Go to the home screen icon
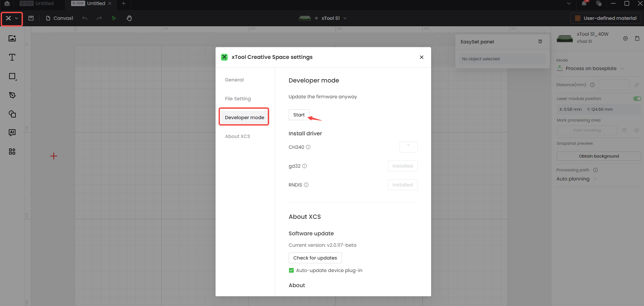This screenshot has width=644, height=306. 7,3
